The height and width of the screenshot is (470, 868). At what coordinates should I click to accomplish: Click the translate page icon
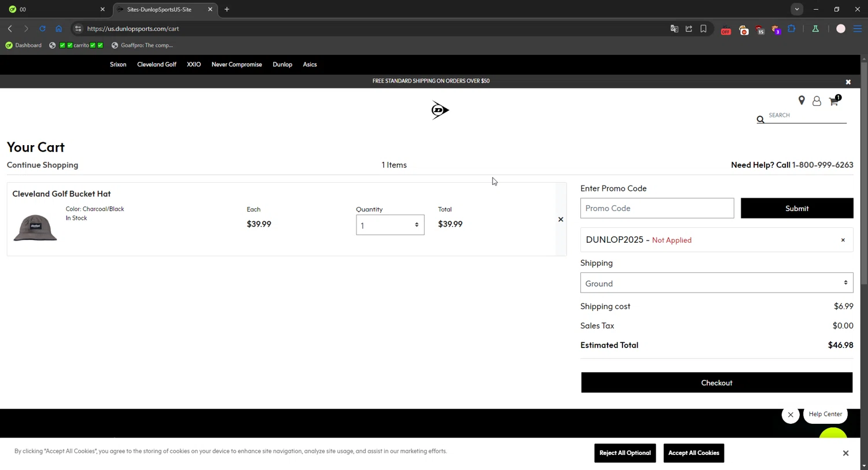coord(674,28)
